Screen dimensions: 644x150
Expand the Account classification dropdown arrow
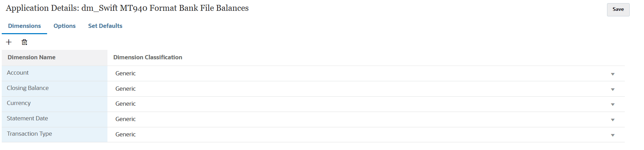coord(613,74)
